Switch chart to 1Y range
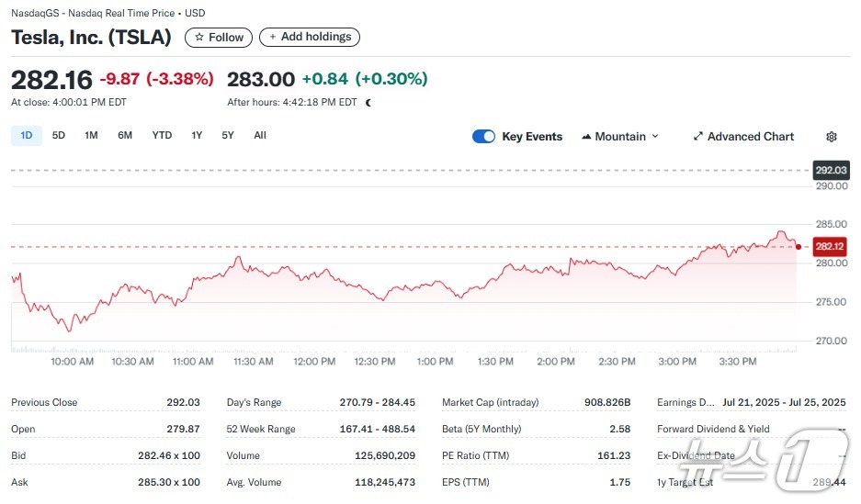Viewport: 861px width, 504px height. coord(197,136)
